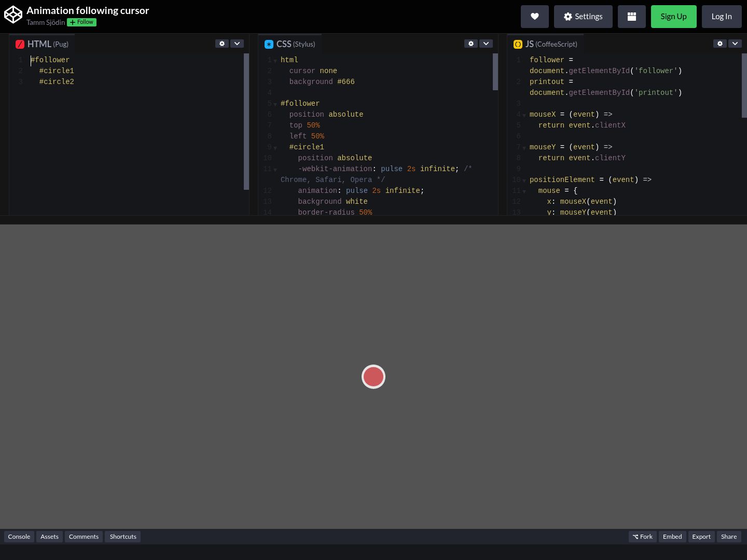
Task: Click the blue CSS Stylus icon
Action: pos(269,45)
